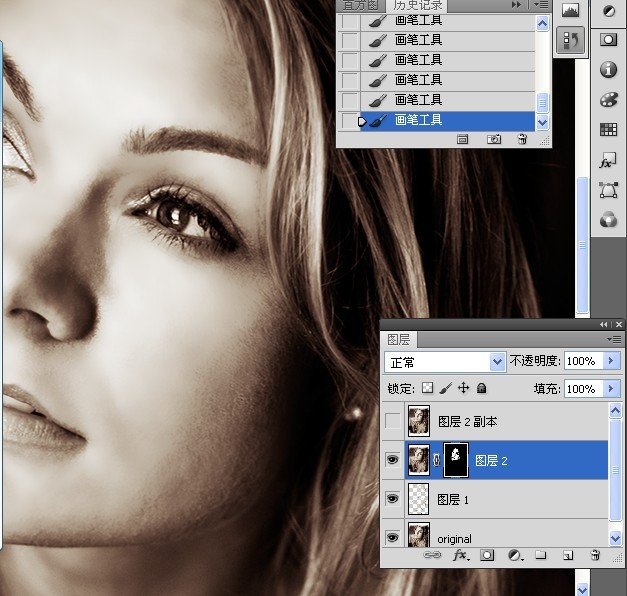Open the Adjustments panel half-circle icon
Screen dimensions: 627x596
point(609,11)
